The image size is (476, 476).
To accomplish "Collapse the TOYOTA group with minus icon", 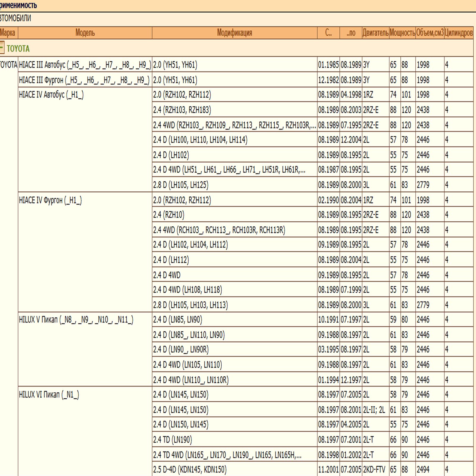I will coord(2,48).
